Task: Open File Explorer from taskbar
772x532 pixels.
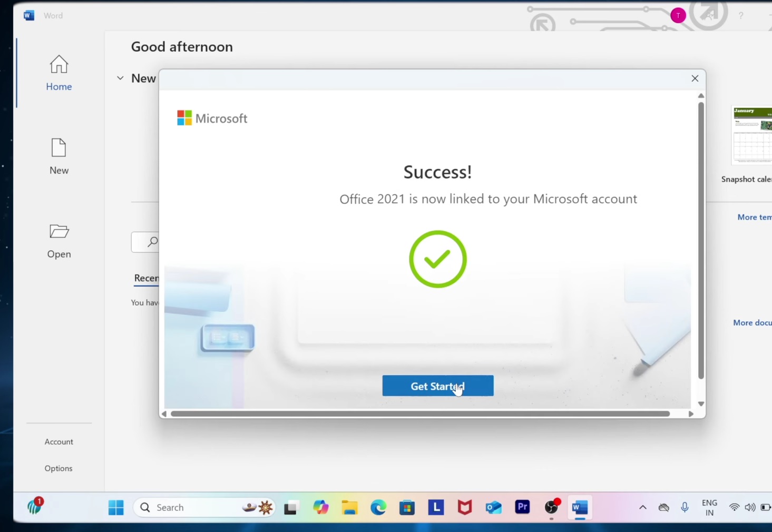Action: pyautogui.click(x=349, y=508)
